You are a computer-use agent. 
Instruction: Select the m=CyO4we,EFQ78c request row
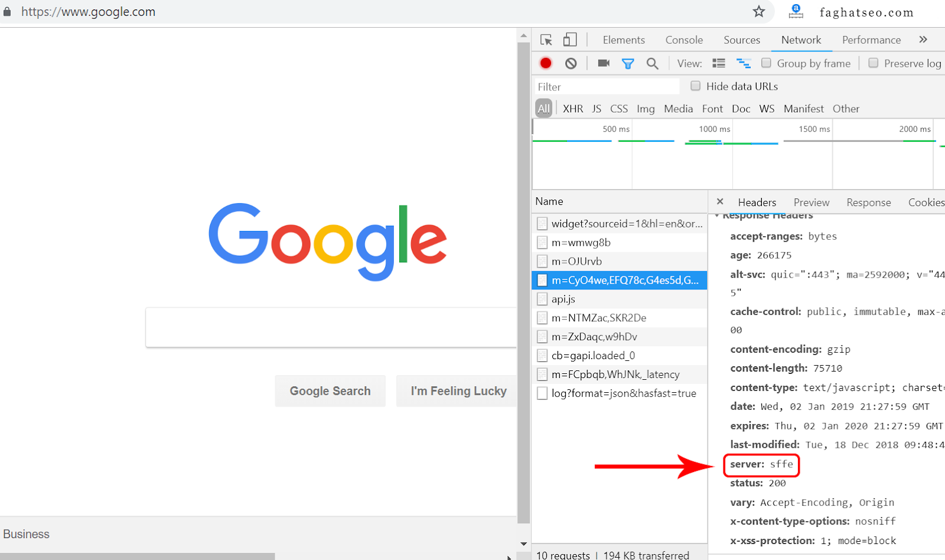click(x=620, y=280)
